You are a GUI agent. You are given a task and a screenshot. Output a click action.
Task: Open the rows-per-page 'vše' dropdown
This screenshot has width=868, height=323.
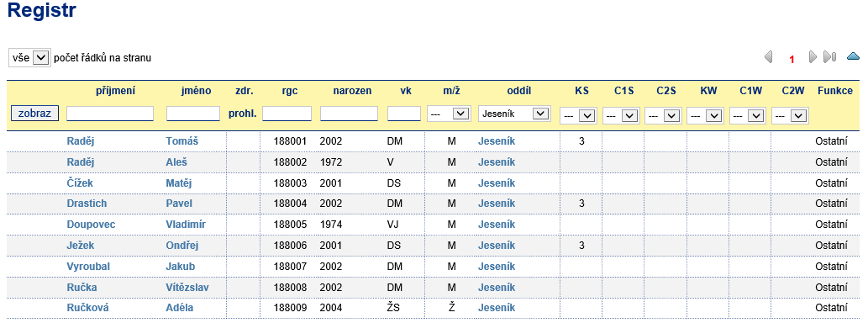(29, 58)
